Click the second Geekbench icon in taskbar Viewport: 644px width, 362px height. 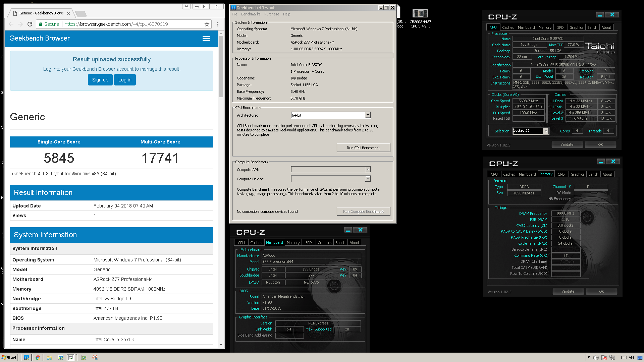[x=61, y=358]
